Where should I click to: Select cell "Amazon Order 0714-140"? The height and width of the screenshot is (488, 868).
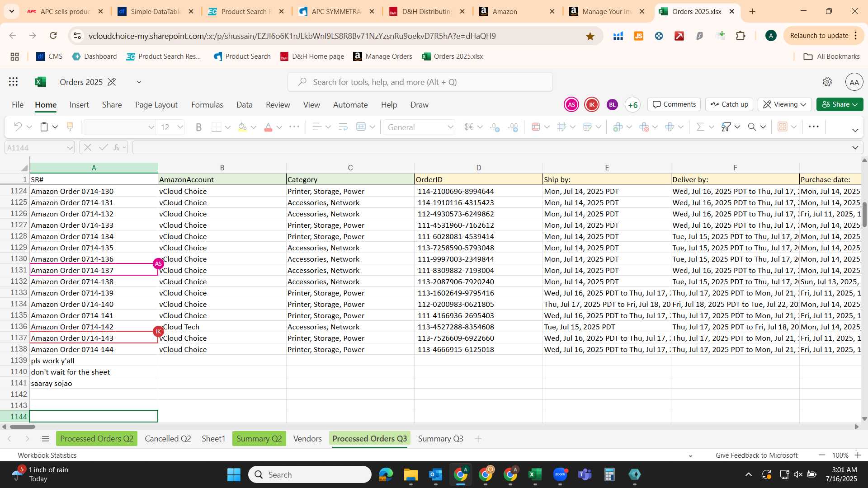[94, 304]
